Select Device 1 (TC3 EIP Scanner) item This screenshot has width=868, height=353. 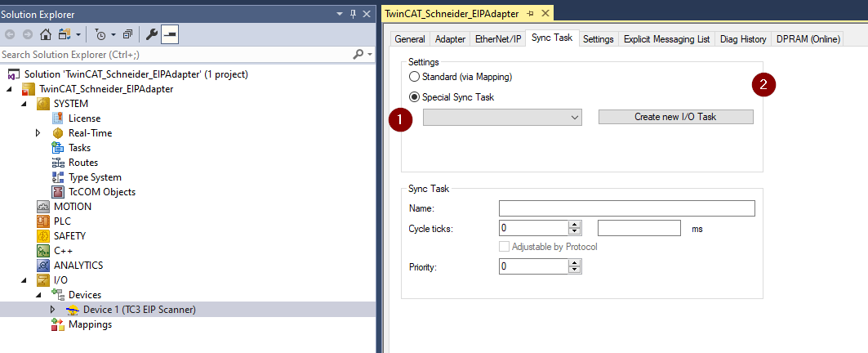pos(140,309)
